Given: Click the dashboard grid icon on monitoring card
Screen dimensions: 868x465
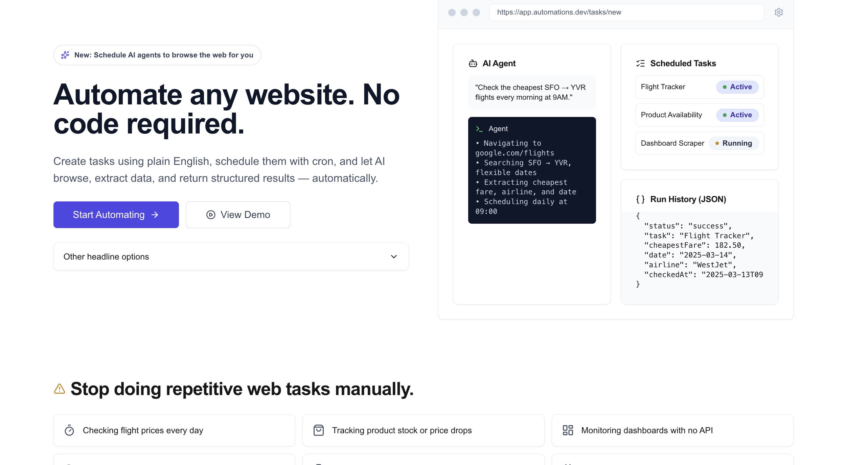Looking at the screenshot, I should 568,431.
